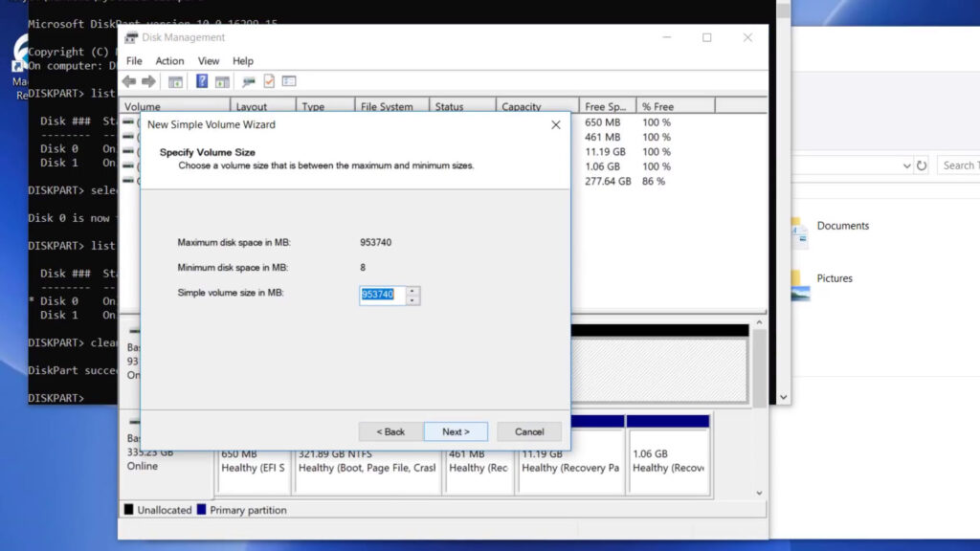
Task: Sort by the Capacity column header
Action: (x=538, y=106)
